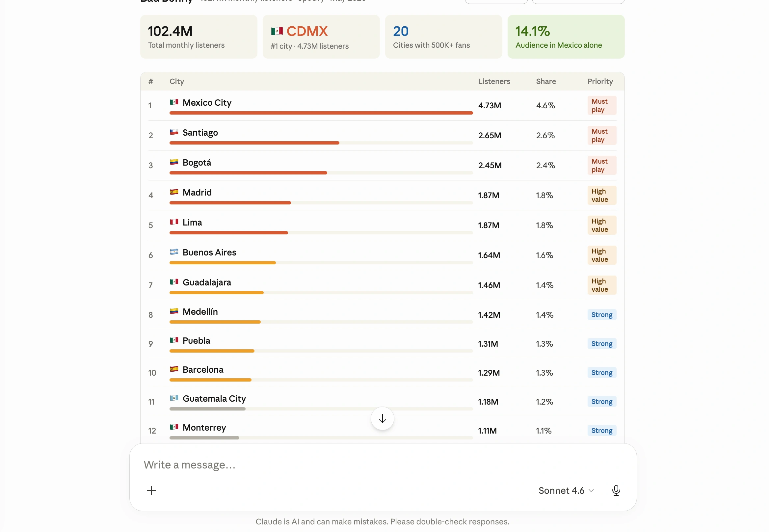Click the Mexico flag beside CDMX
Image resolution: width=769 pixels, height=532 pixels.
(x=277, y=31)
